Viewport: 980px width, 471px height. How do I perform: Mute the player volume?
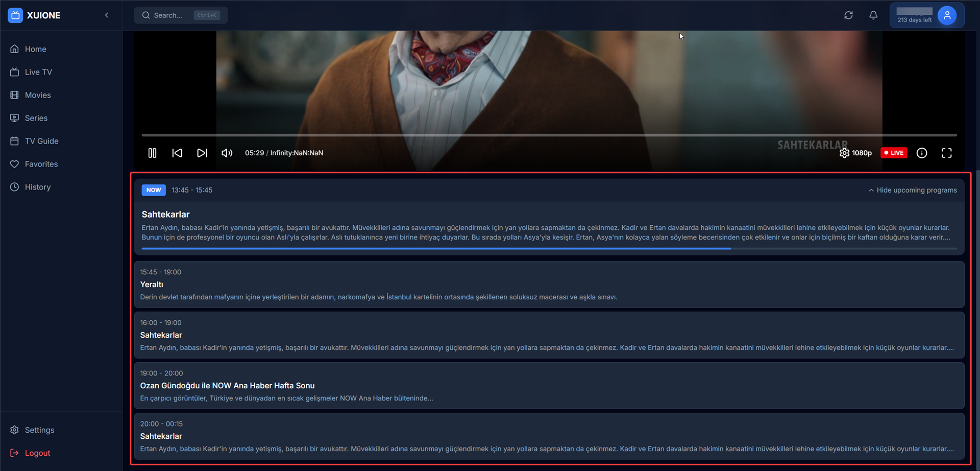(x=227, y=153)
